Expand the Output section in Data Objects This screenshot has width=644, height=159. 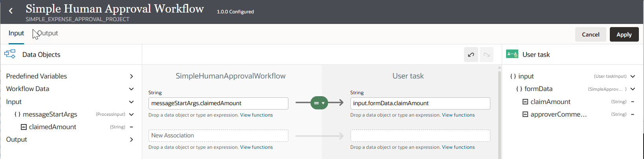pos(131,139)
